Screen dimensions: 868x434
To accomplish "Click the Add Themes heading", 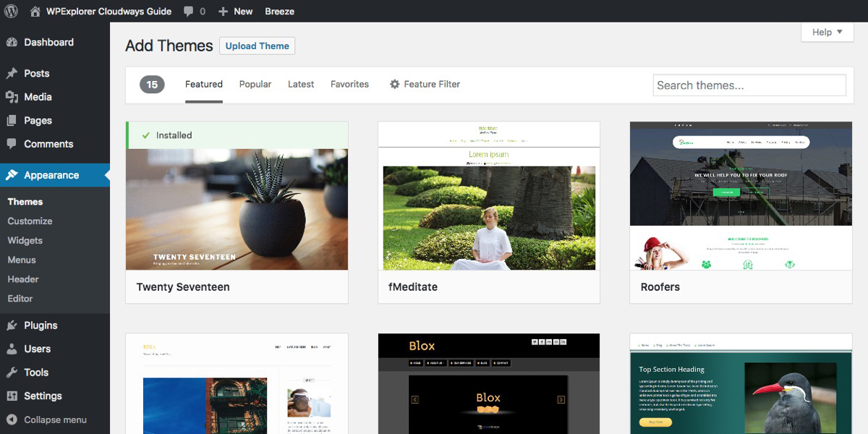I will (x=169, y=46).
